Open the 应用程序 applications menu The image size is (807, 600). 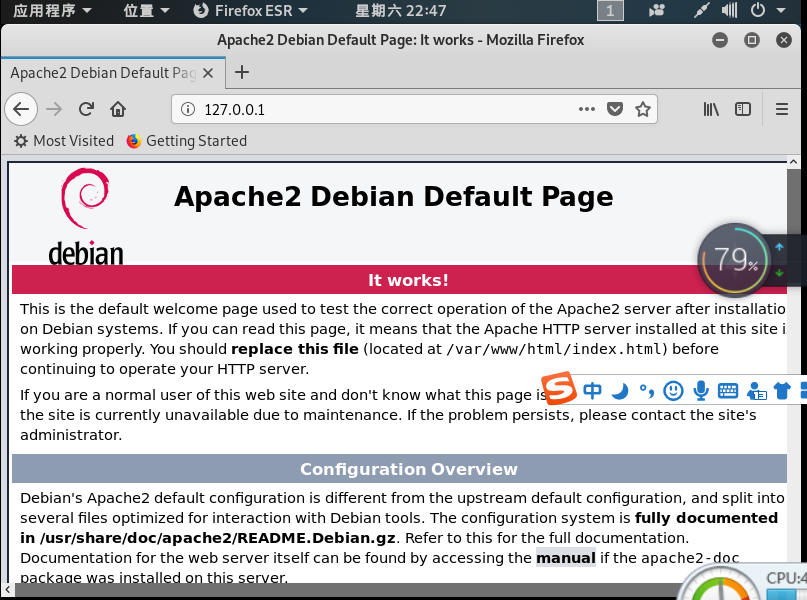point(52,10)
